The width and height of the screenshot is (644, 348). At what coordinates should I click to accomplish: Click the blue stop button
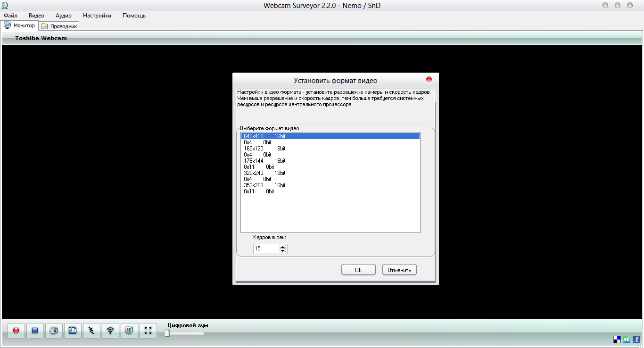(x=35, y=331)
